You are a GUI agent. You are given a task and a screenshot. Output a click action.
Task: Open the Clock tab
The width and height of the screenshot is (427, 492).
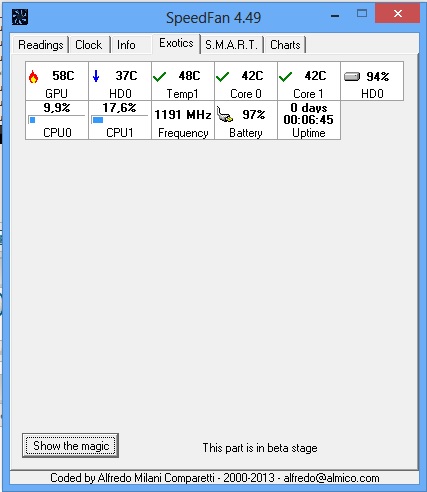(89, 45)
